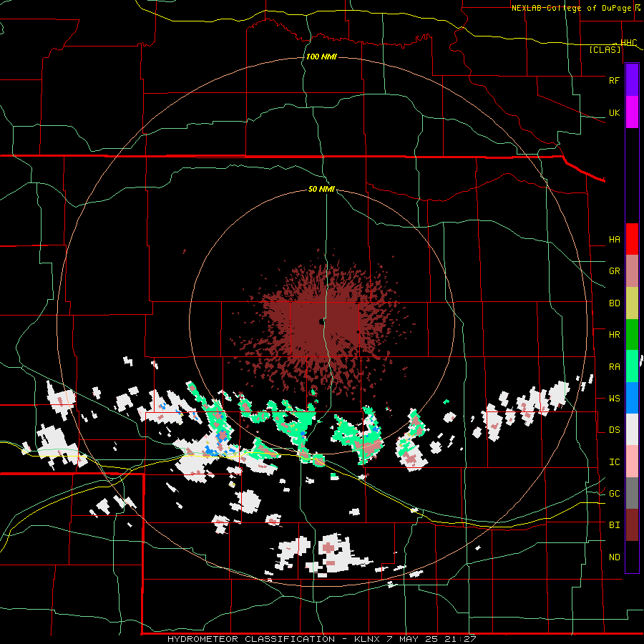Select the dusty pink GR legend swatch
The image size is (644, 644).
(632, 271)
